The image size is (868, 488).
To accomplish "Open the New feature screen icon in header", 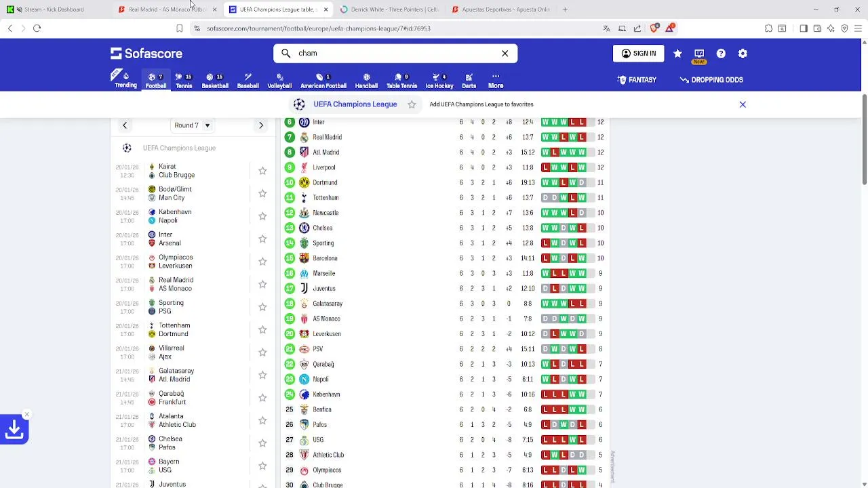I will [699, 55].
